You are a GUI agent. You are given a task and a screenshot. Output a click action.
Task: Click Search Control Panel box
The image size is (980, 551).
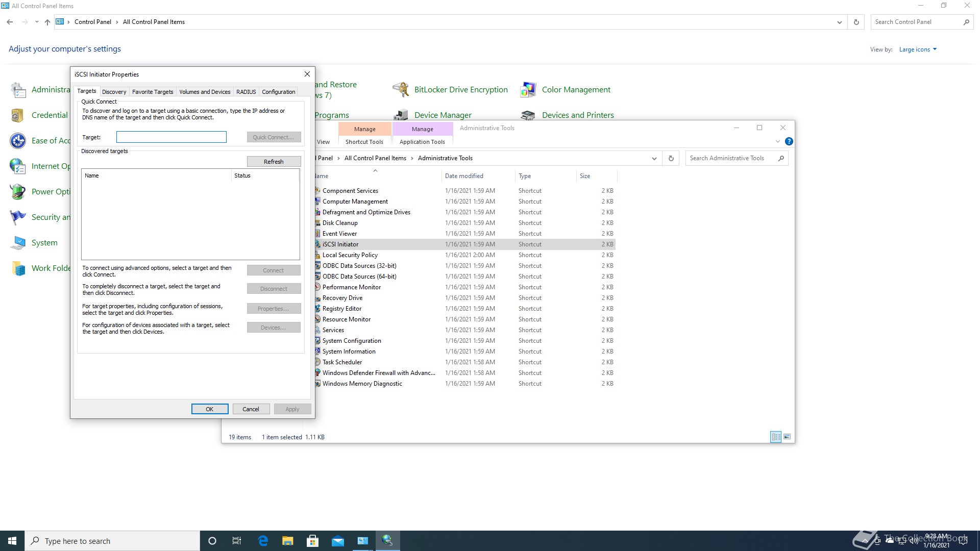922,22
